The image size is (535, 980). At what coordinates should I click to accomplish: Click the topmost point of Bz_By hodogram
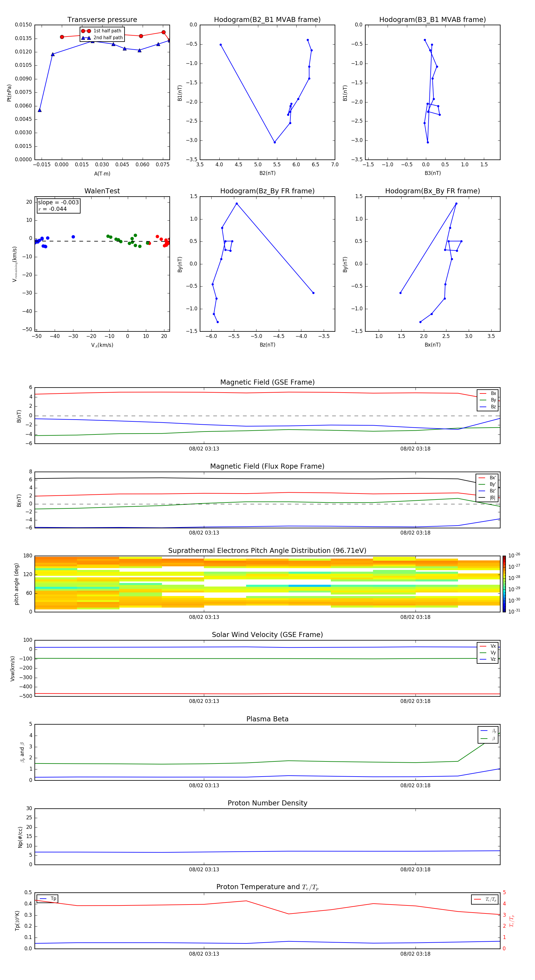237,203
